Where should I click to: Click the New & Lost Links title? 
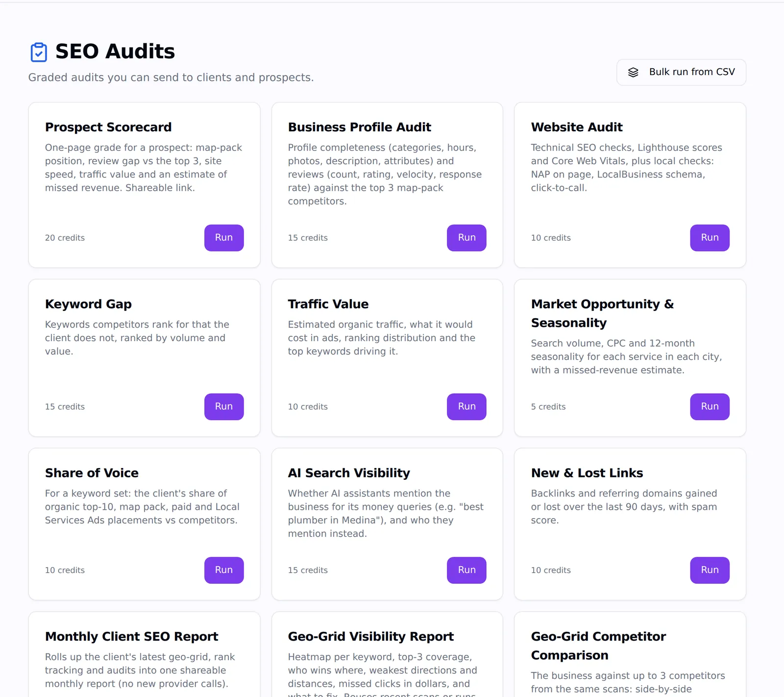pyautogui.click(x=587, y=473)
